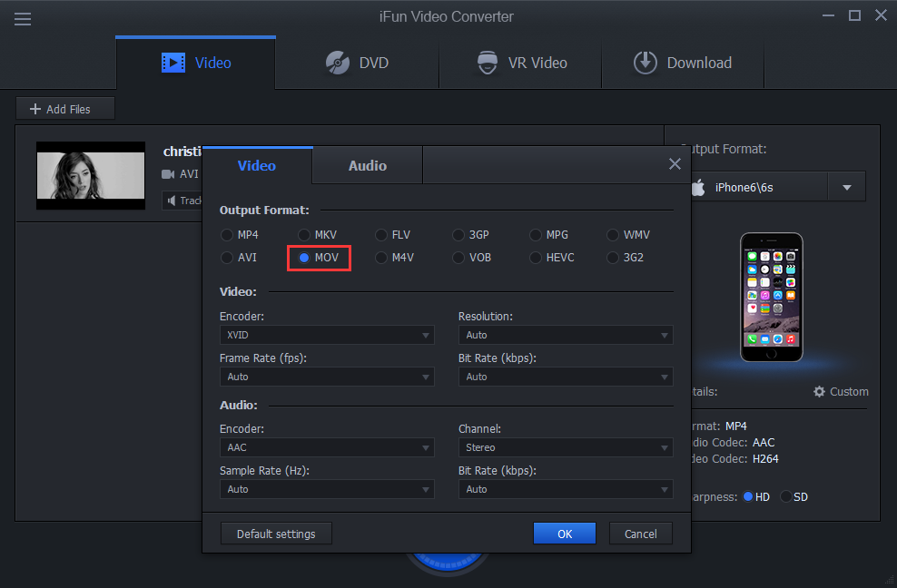Image resolution: width=897 pixels, height=588 pixels.
Task: Open the audio Encoder AAC dropdown
Action: pos(327,447)
